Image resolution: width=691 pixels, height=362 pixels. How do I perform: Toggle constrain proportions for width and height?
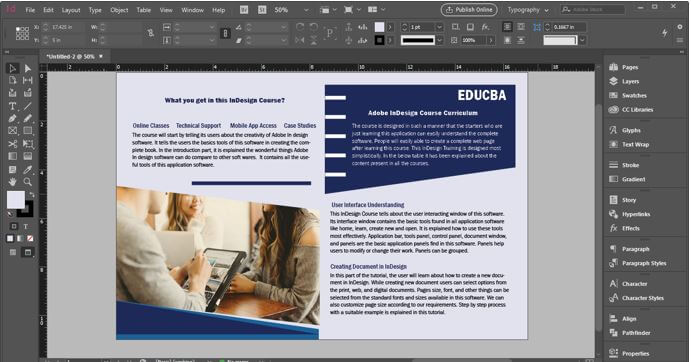point(151,33)
